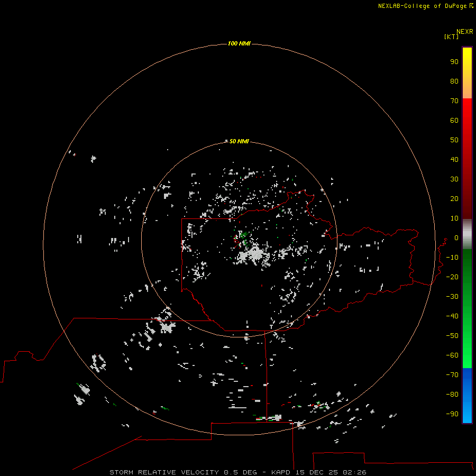This screenshot has height=476, width=476.
Task: Click the -50 value on the velocity scale
Action: (x=452, y=336)
